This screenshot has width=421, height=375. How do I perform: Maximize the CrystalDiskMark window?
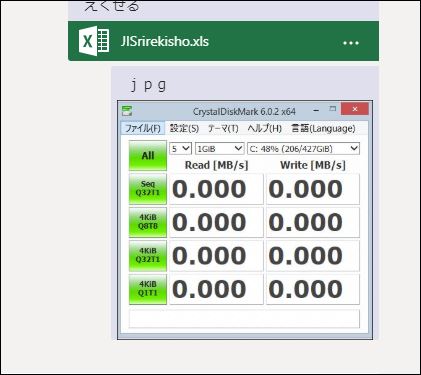click(332, 109)
